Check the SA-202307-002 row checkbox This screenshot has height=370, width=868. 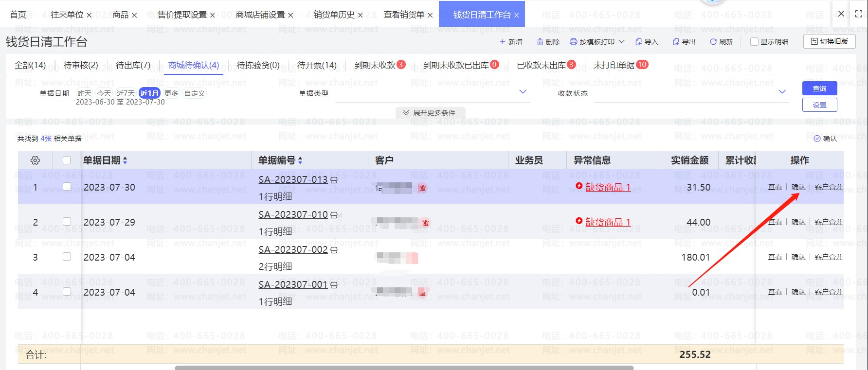point(67,256)
